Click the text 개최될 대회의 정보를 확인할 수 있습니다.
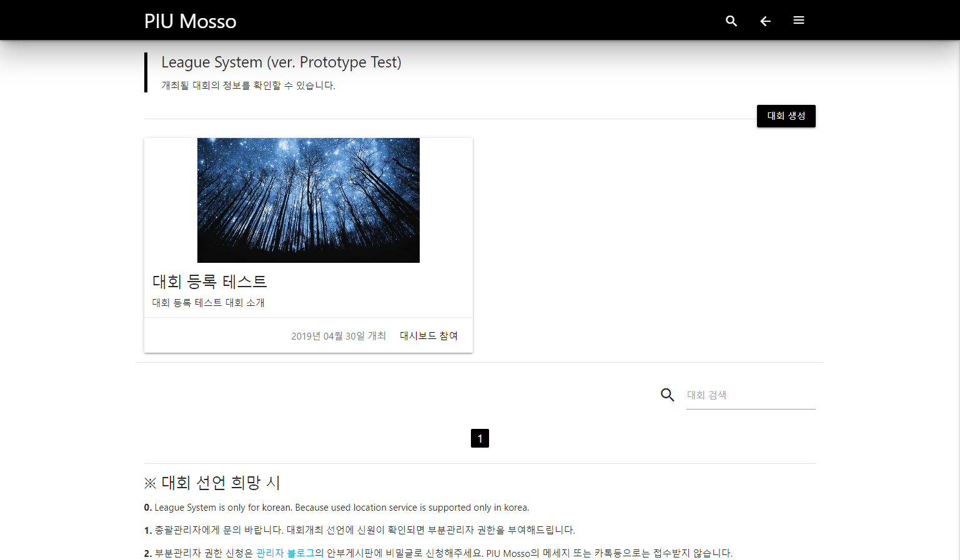This screenshot has width=960, height=560. (248, 86)
